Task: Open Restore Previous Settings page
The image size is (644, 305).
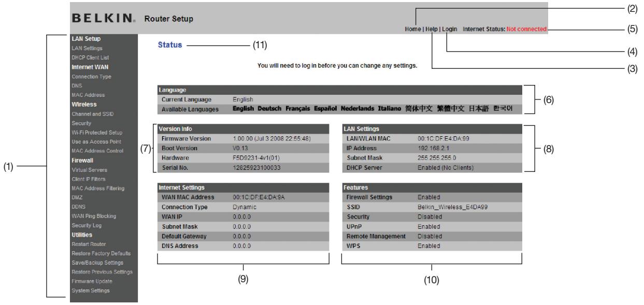Action: tap(103, 272)
